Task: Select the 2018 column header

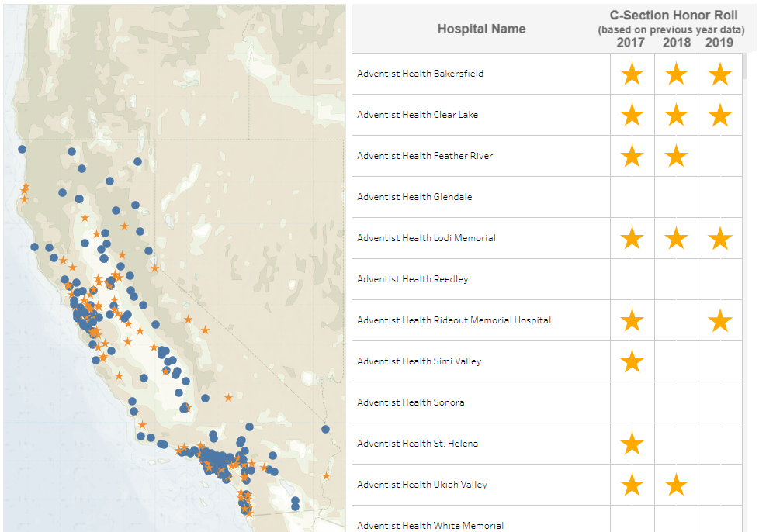Action: tap(677, 43)
